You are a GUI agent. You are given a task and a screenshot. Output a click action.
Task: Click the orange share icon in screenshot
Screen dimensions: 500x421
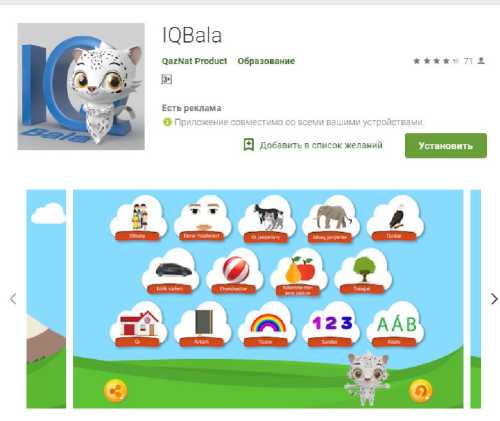tap(115, 391)
